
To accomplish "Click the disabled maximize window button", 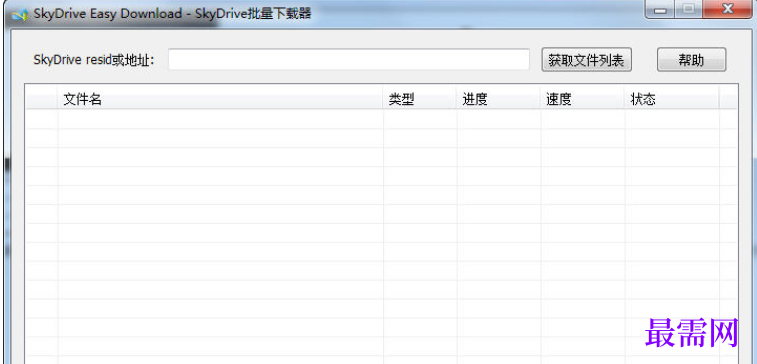I will point(689,10).
